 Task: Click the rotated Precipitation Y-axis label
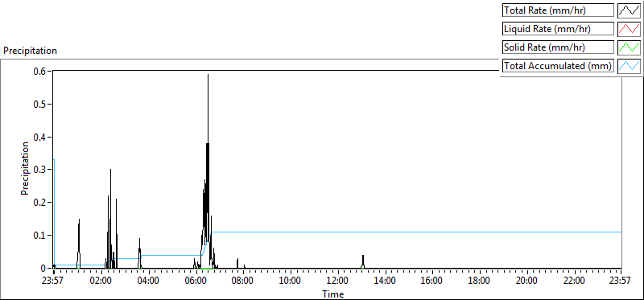(x=25, y=168)
